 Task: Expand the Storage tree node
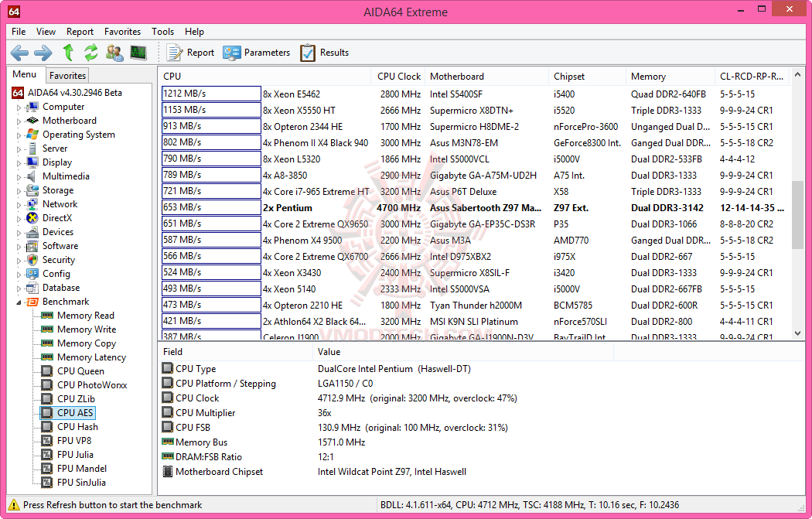coord(19,191)
